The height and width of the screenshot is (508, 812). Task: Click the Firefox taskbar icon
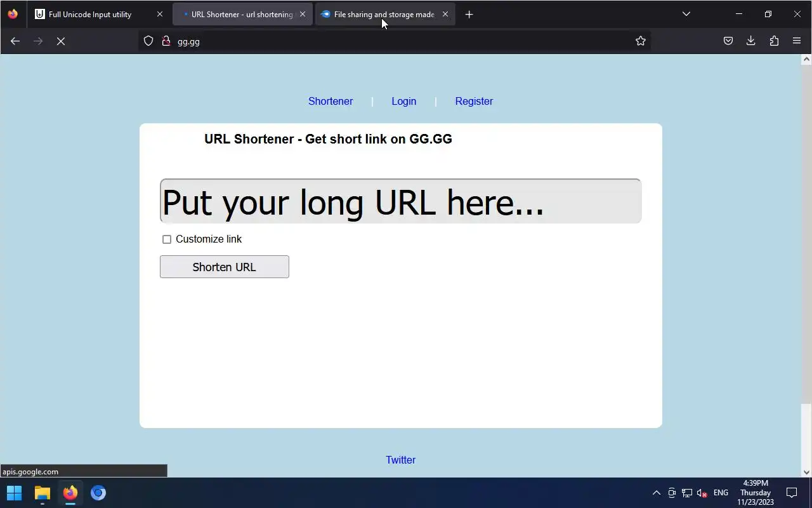point(70,493)
